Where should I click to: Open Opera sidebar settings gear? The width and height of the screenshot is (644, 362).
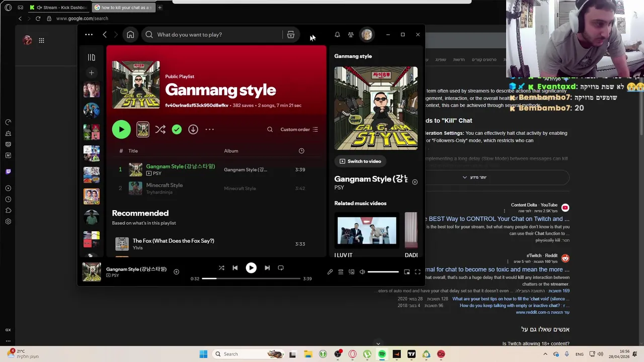tap(8, 222)
